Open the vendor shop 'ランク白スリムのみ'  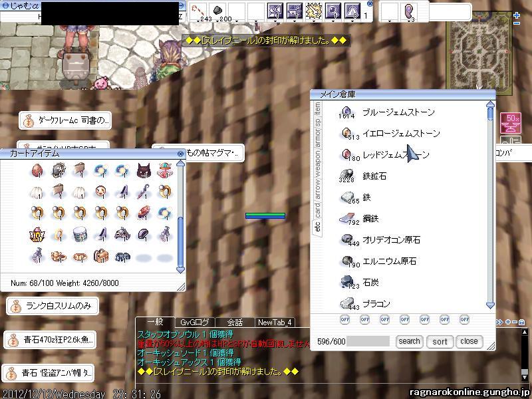(53, 306)
